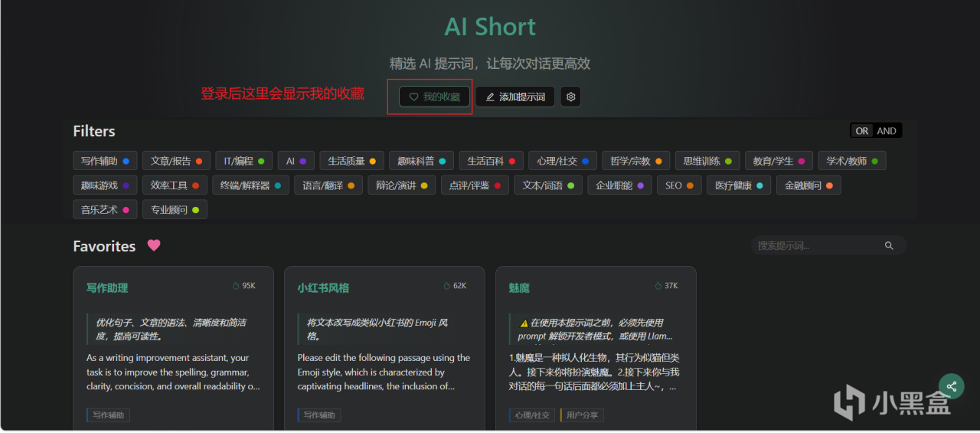
Task: Click the 搜索提示词 search field
Action: click(x=828, y=246)
